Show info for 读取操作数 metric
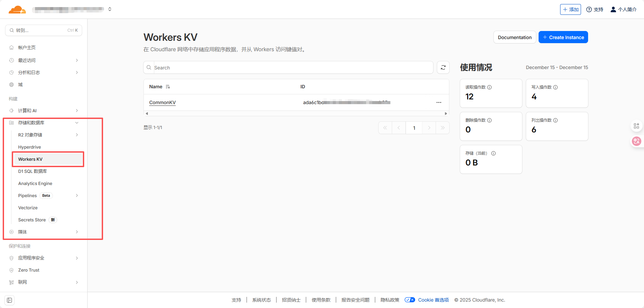The image size is (644, 308). pyautogui.click(x=489, y=87)
